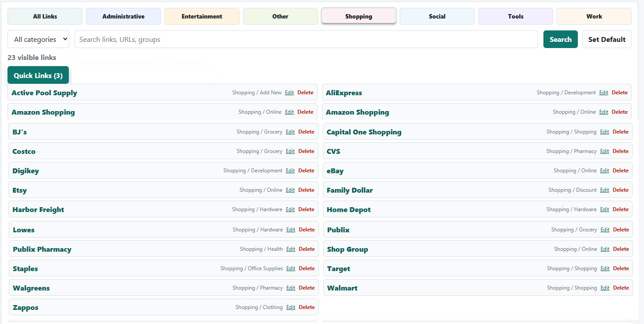This screenshot has height=324, width=644.
Task: Click the "Shopping / Health" label
Action: (261, 249)
